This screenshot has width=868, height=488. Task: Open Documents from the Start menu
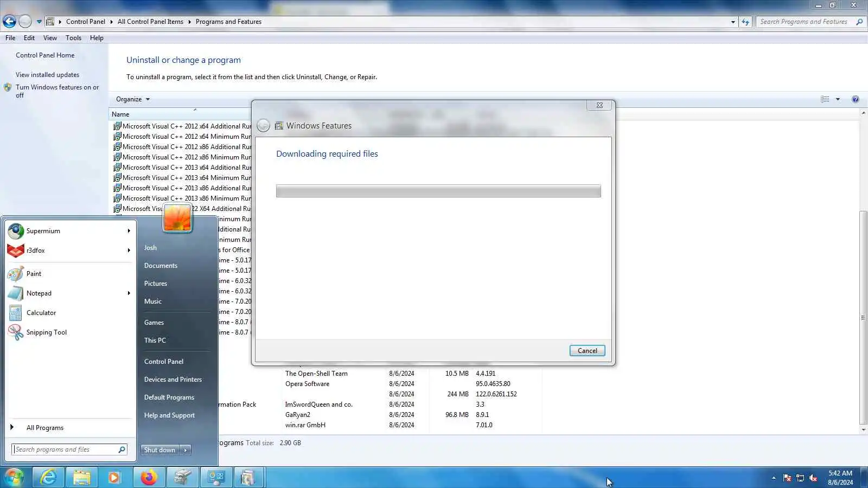coord(161,266)
